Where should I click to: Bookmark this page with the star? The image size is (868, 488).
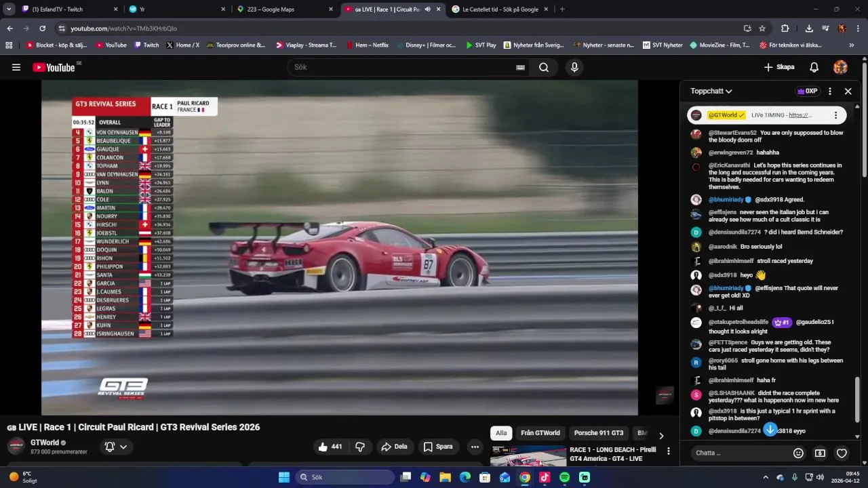[x=762, y=28]
